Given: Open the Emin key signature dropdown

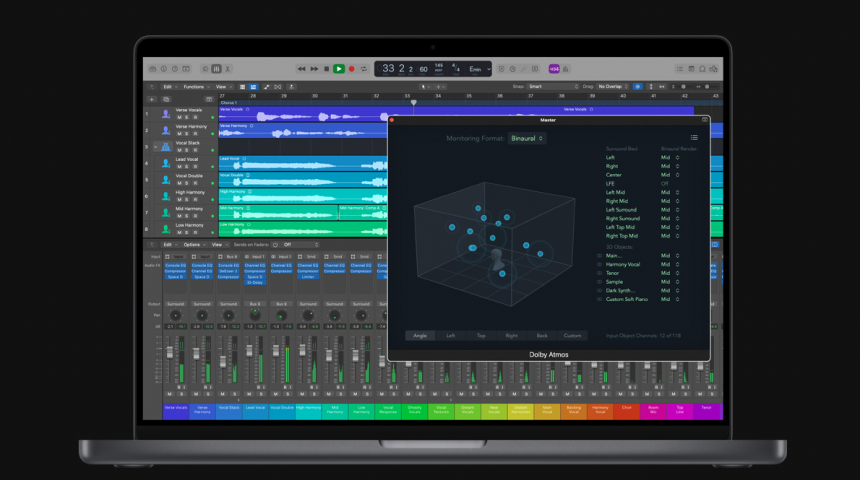Looking at the screenshot, I should [x=479, y=69].
